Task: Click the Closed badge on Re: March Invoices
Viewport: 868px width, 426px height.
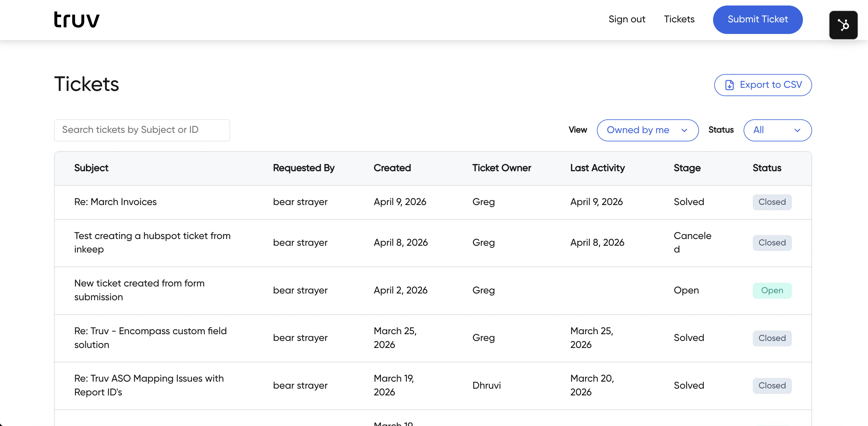Action: click(772, 202)
